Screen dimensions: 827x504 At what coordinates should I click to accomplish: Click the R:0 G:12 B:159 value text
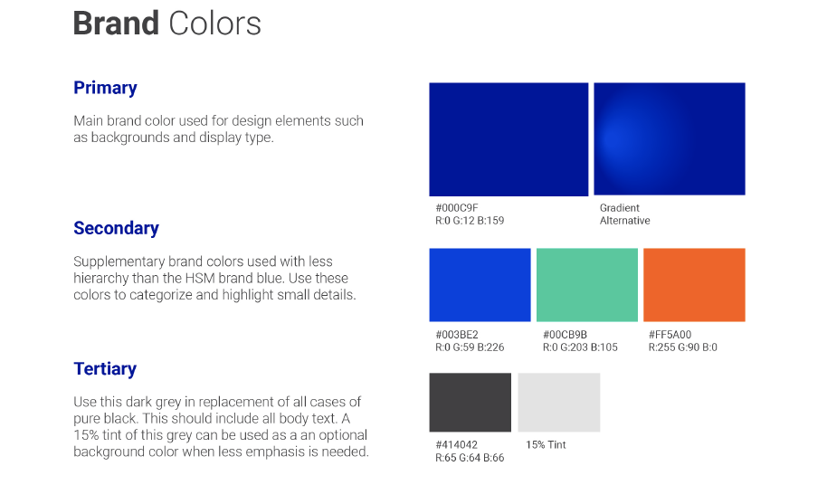470,221
